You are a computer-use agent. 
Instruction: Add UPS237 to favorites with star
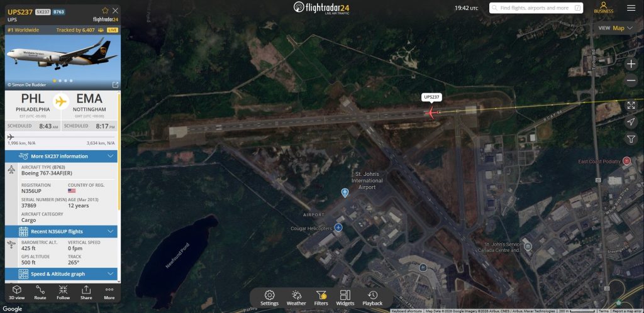[x=105, y=11]
